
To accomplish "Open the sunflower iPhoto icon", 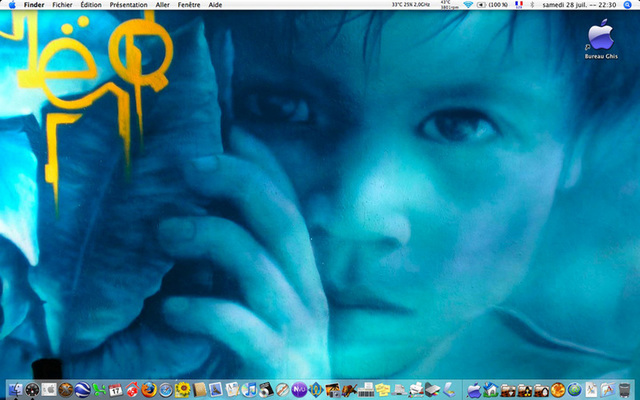I will tap(182, 390).
